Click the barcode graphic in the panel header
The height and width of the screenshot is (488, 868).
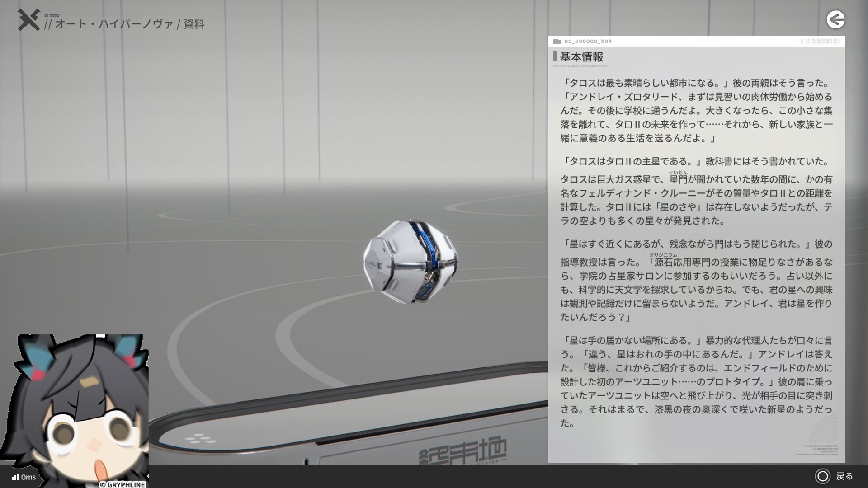[x=819, y=41]
